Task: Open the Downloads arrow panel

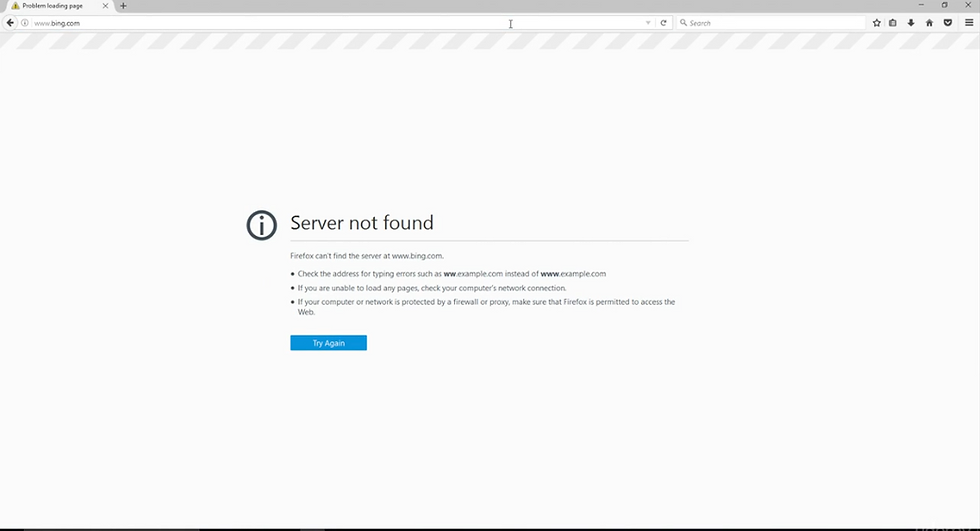Action: click(911, 23)
